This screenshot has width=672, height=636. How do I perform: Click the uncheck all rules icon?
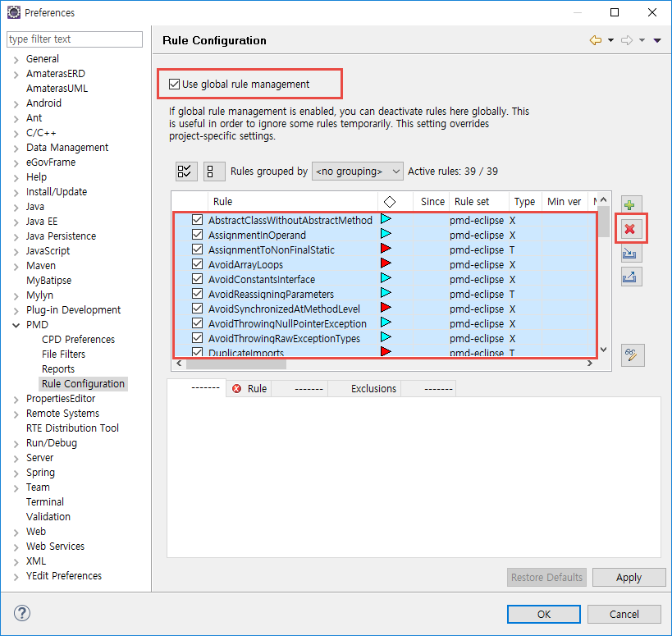[x=213, y=172]
